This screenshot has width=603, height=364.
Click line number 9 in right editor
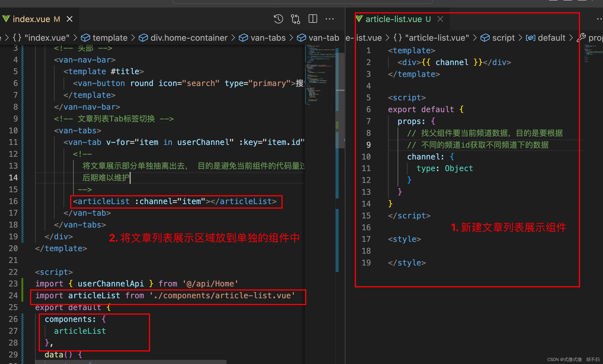click(368, 145)
